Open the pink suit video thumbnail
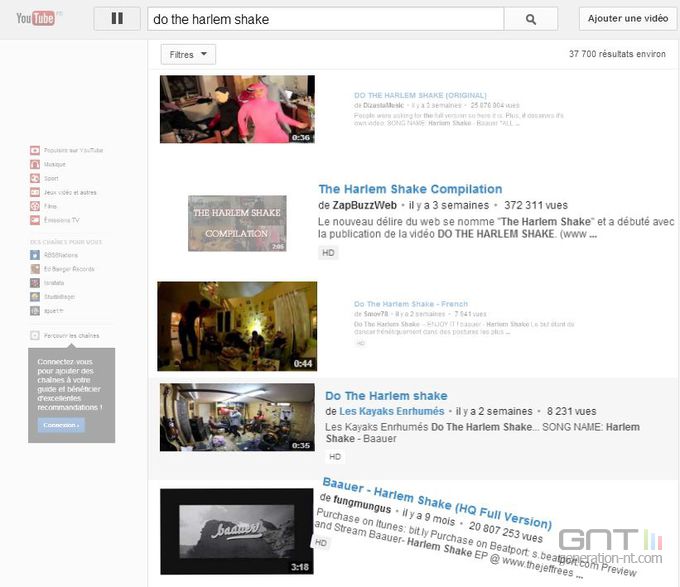 237,109
